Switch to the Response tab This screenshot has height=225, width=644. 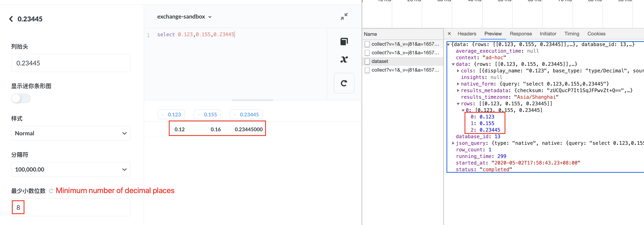[x=521, y=34]
